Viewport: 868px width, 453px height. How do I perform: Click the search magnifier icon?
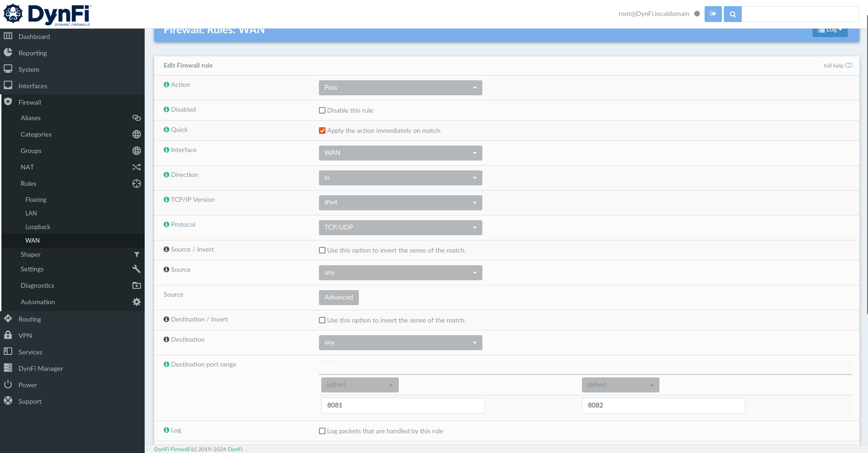(733, 14)
